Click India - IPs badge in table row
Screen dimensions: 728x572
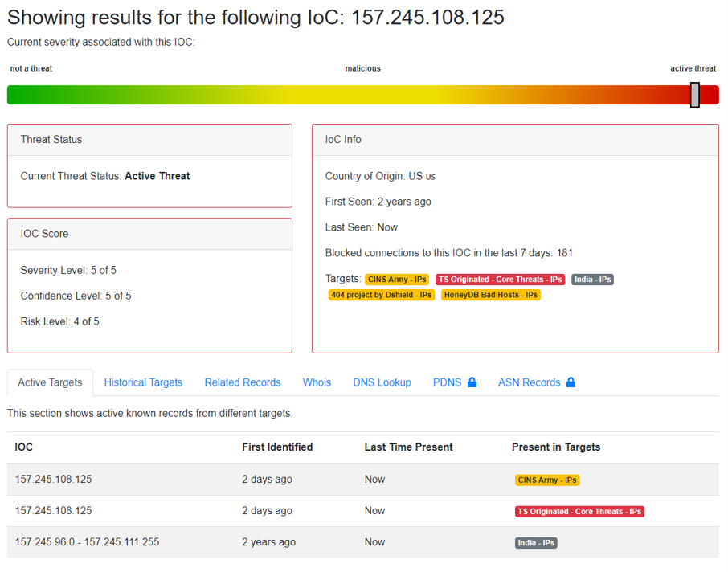pyautogui.click(x=536, y=543)
